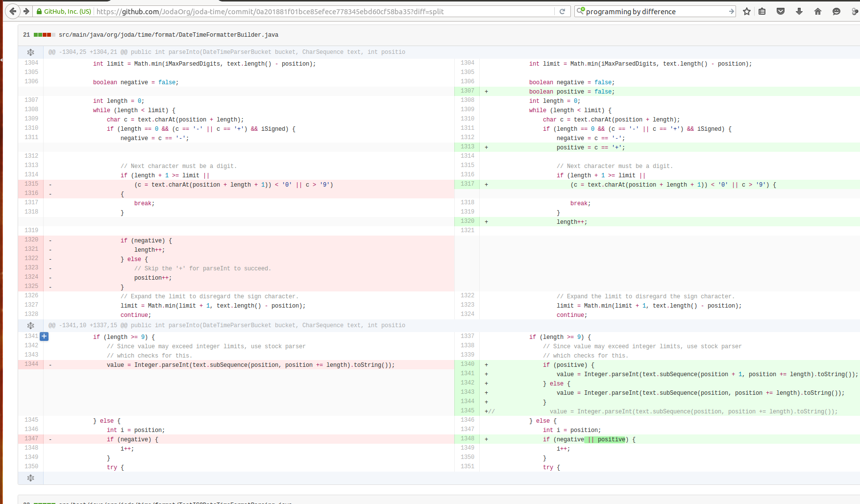Image resolution: width=860 pixels, height=504 pixels.
Task: Click the 'programming by difference' search box
Action: [656, 11]
